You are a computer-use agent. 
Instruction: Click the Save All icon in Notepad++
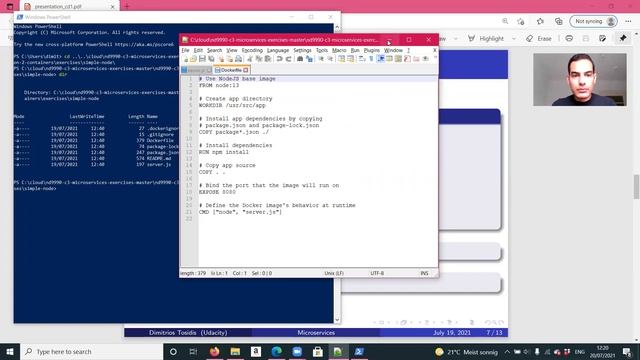[x=211, y=59]
